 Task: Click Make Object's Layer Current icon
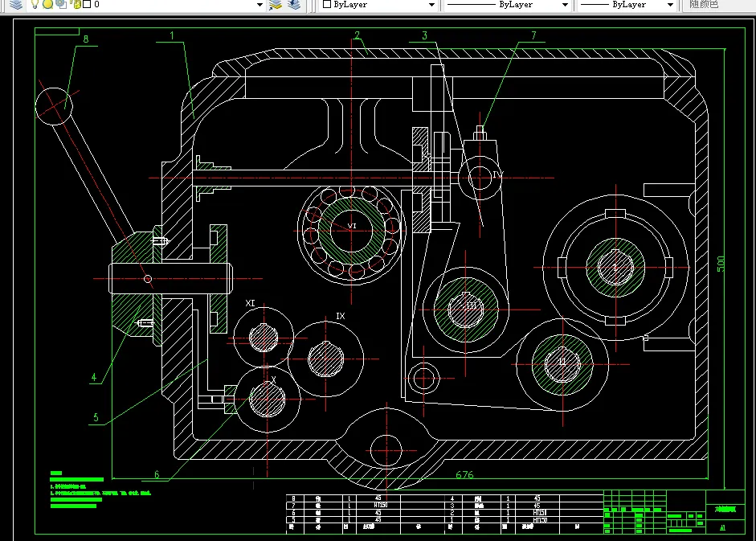coord(276,5)
